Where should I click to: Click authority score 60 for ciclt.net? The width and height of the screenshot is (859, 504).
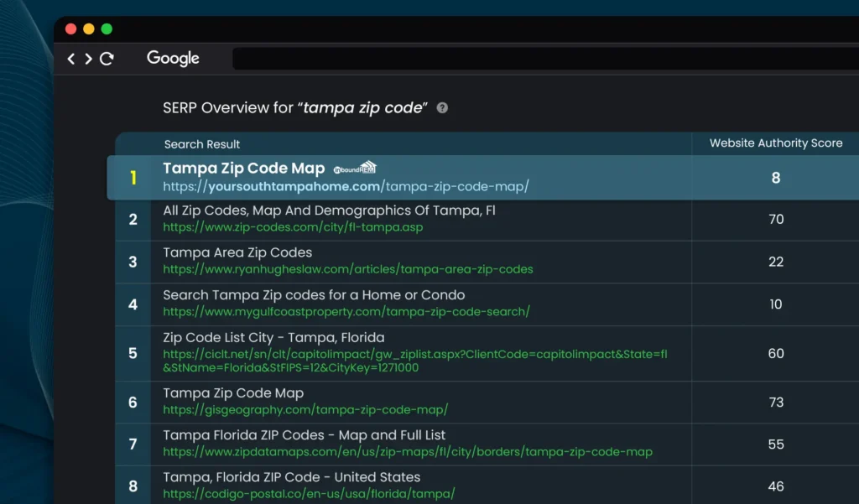(x=776, y=353)
